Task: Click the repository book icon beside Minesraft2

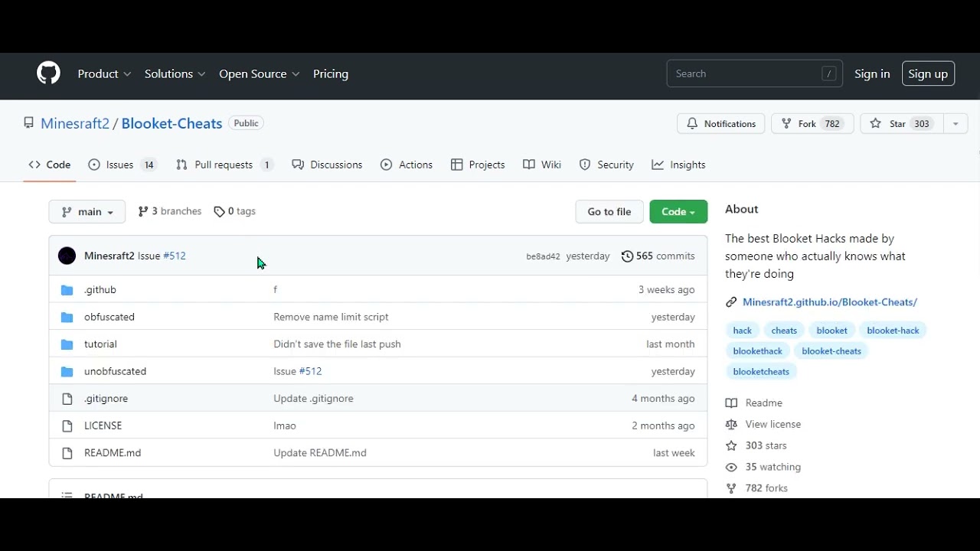Action: pos(29,123)
